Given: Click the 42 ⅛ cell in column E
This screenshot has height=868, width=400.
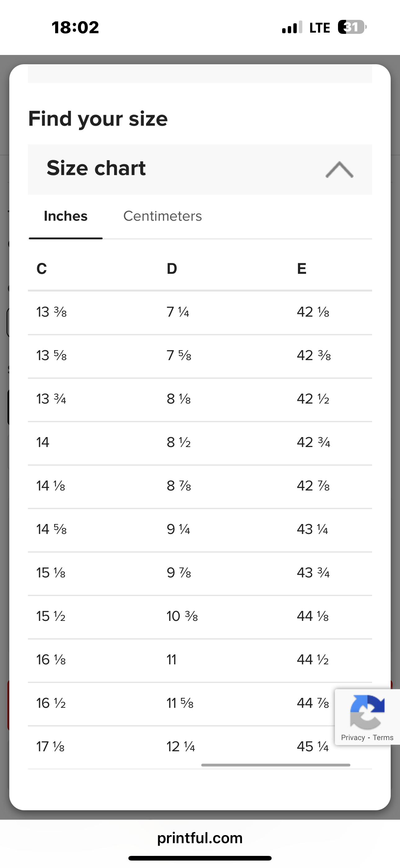Looking at the screenshot, I should [313, 312].
